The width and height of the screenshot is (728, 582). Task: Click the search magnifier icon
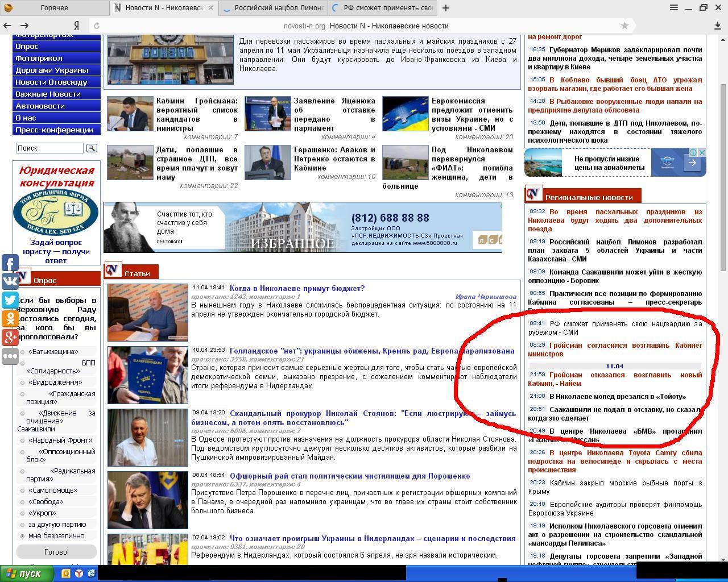pyautogui.click(x=92, y=148)
